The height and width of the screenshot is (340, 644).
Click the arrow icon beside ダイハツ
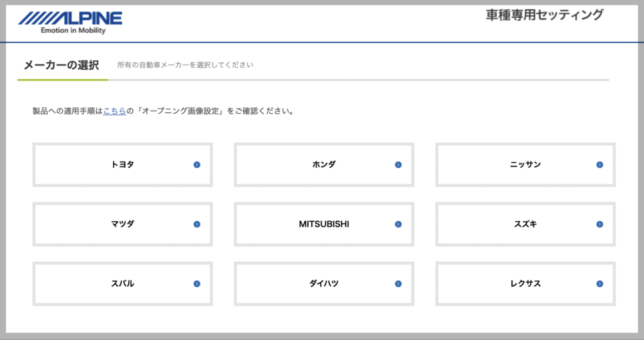coord(398,283)
